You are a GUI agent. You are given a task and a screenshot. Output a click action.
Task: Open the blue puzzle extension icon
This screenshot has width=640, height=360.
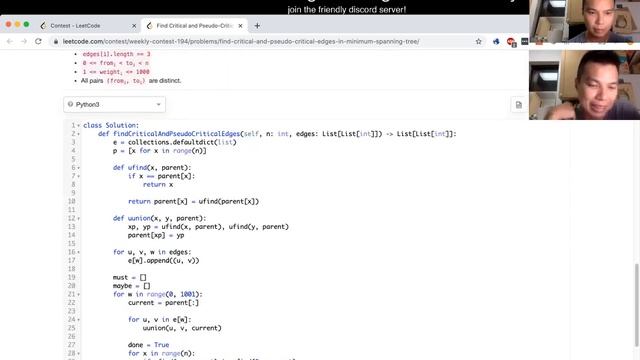click(496, 41)
